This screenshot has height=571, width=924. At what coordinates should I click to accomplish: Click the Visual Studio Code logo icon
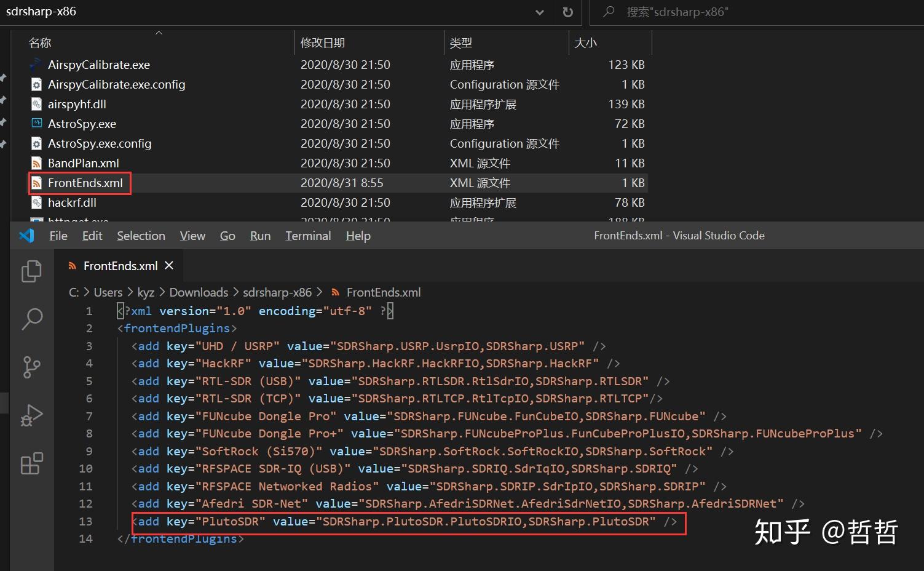pyautogui.click(x=26, y=236)
